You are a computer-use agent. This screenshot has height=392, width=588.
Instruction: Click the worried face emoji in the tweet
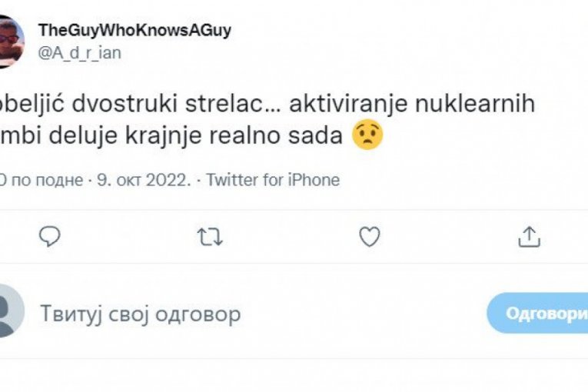367,137
